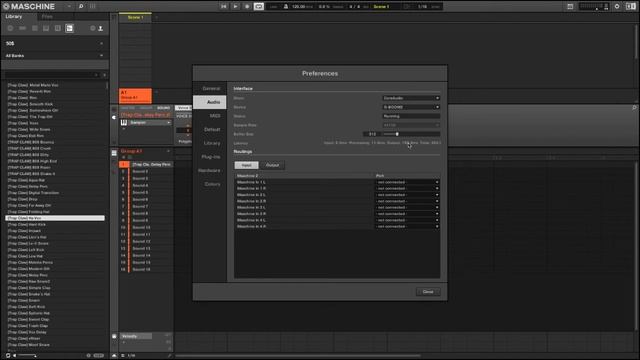
Task: Click the buffer size value field 512
Action: [372, 134]
